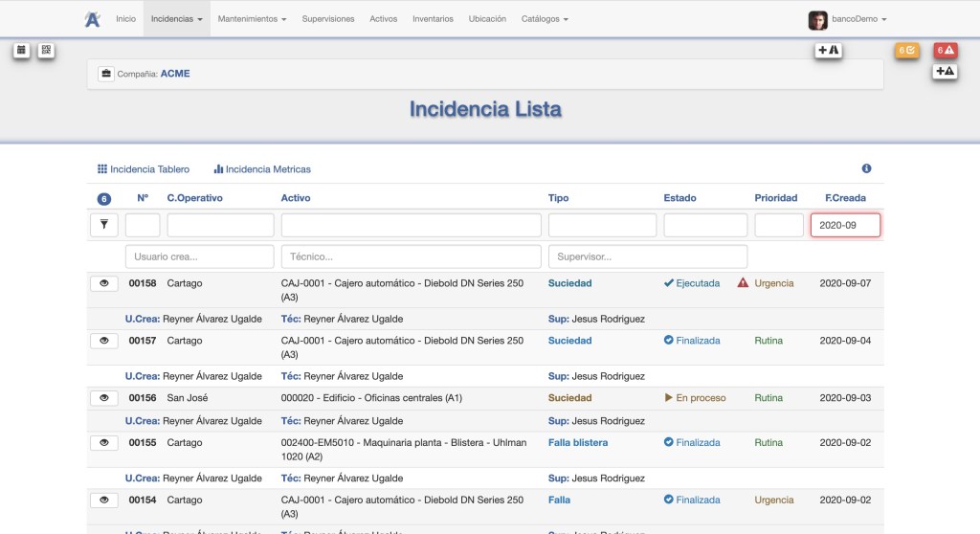
Task: Click the calendar icon button
Action: (21, 51)
